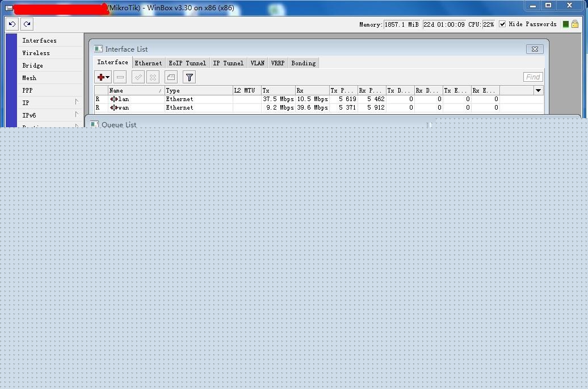Click the 5 619 Tx packet value
Viewport: 588px width, 389px height.
click(x=347, y=99)
